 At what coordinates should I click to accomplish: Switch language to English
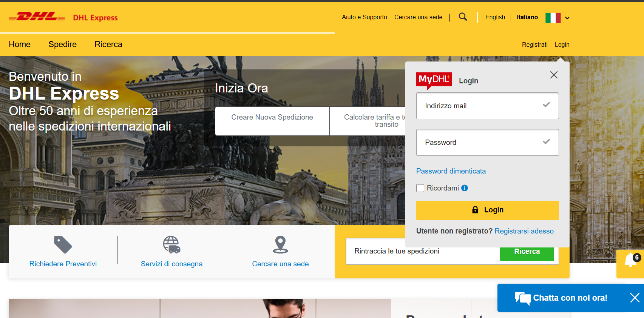pos(495,17)
